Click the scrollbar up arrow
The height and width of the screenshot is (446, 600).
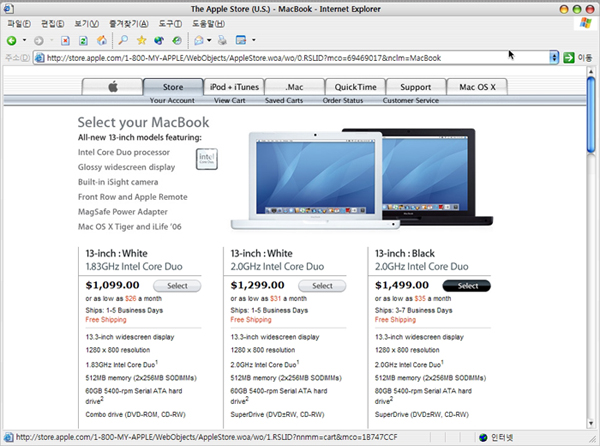click(x=591, y=71)
